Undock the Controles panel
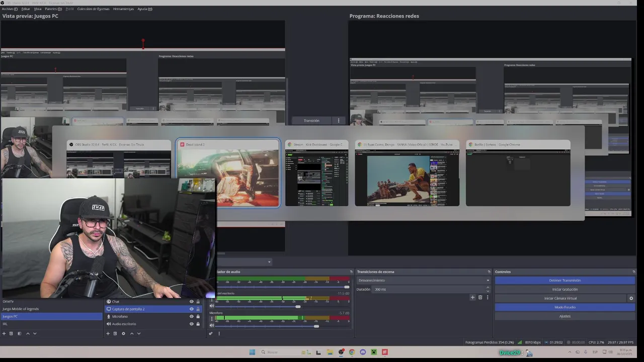This screenshot has width=644, height=362. pos(634,271)
